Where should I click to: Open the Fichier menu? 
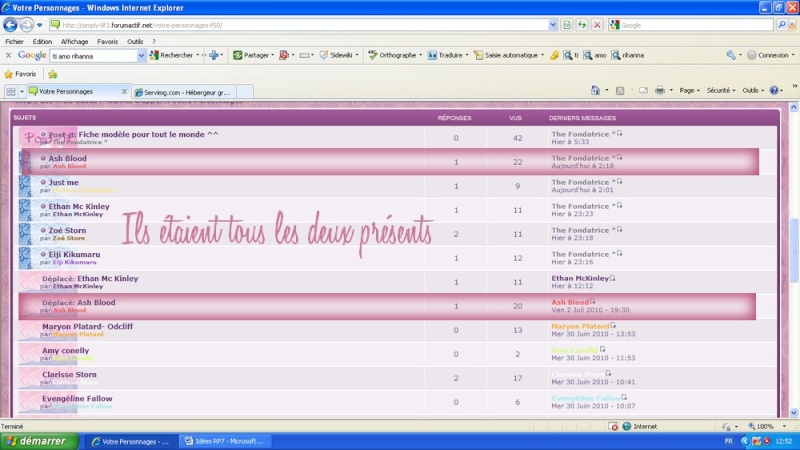14,41
